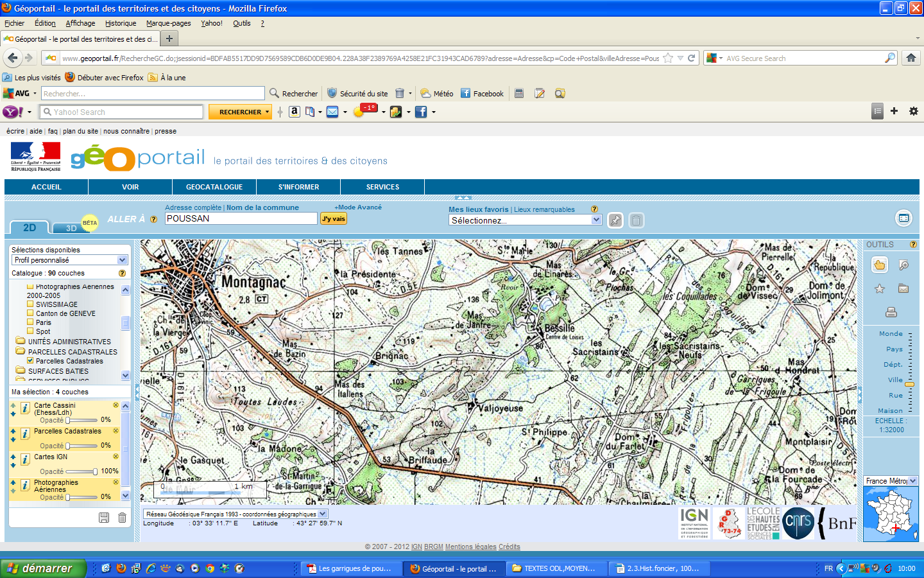Open info for Cartes IGN layer
This screenshot has height=578, width=924.
[25, 459]
